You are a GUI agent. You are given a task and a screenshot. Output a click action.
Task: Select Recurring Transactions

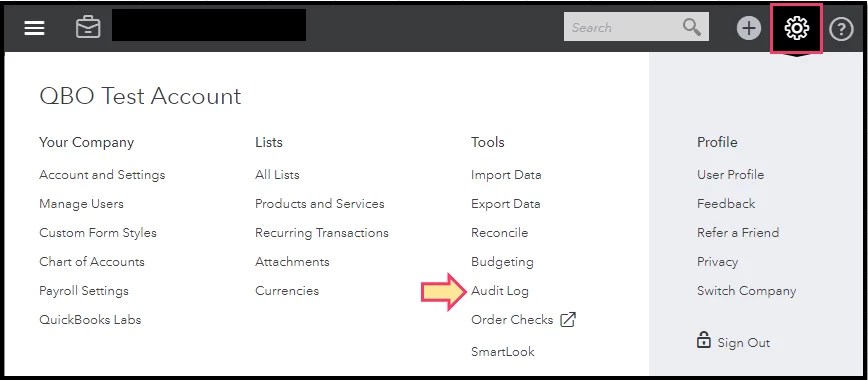pos(322,233)
